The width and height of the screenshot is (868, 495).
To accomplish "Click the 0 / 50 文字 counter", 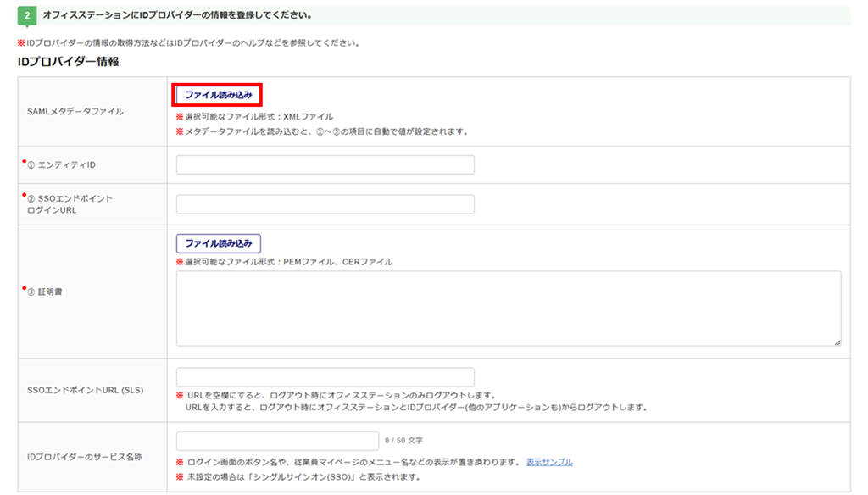I will click(x=403, y=441).
